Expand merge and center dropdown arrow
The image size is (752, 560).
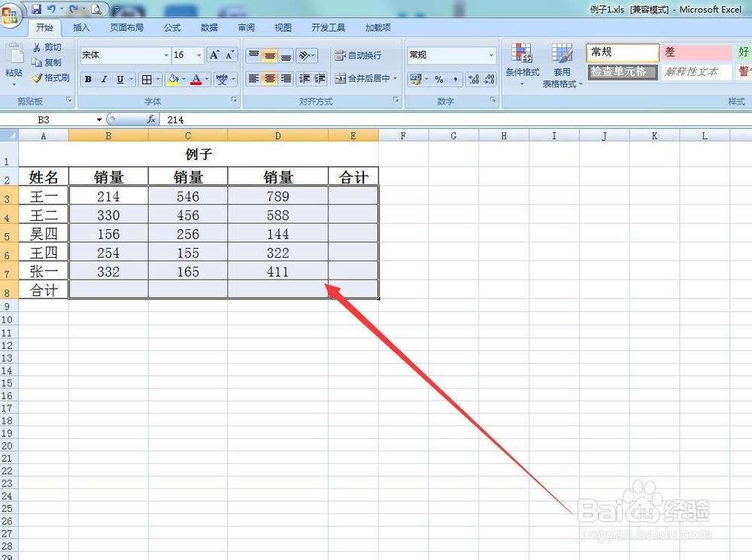396,78
